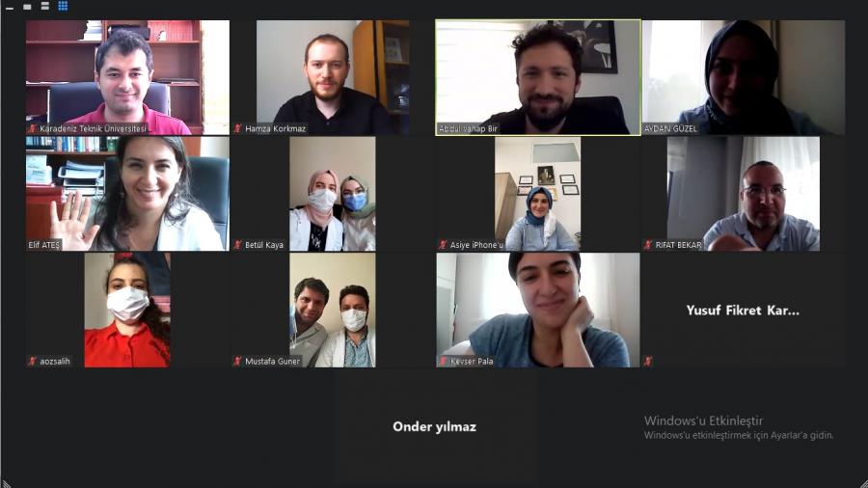
Task: Switch to the blue grid gallery view icon
Action: 63,6
